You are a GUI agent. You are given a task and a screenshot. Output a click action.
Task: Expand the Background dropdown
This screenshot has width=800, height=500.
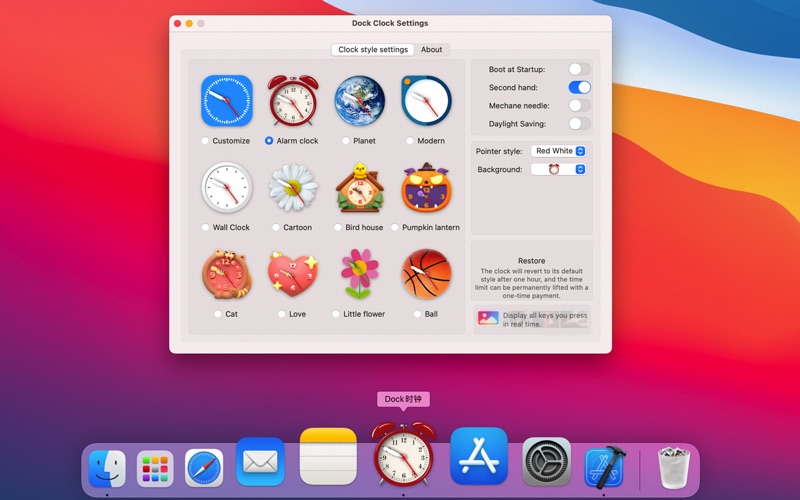(x=558, y=169)
